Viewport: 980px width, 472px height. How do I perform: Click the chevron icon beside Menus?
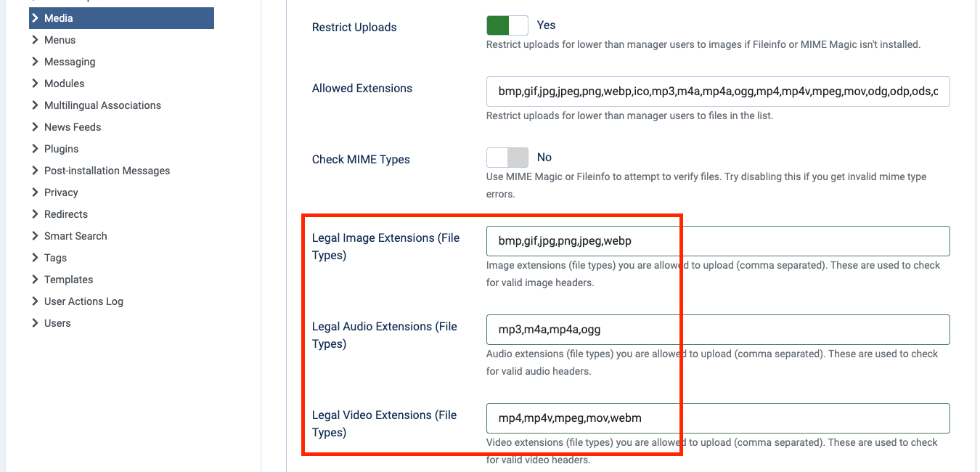[x=35, y=40]
